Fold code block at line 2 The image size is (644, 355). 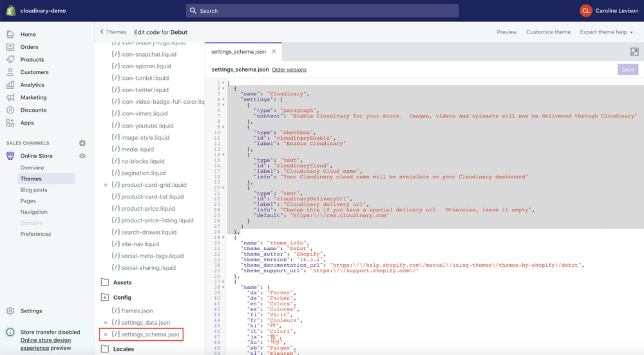click(x=223, y=88)
